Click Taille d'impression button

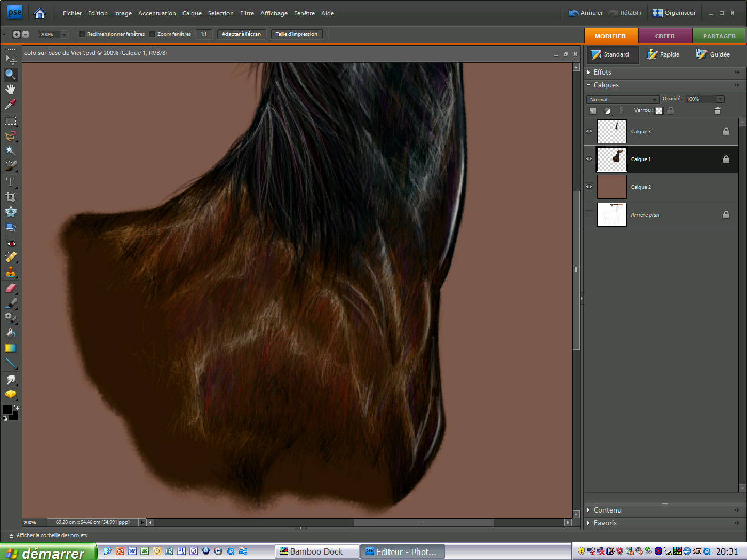tap(296, 34)
